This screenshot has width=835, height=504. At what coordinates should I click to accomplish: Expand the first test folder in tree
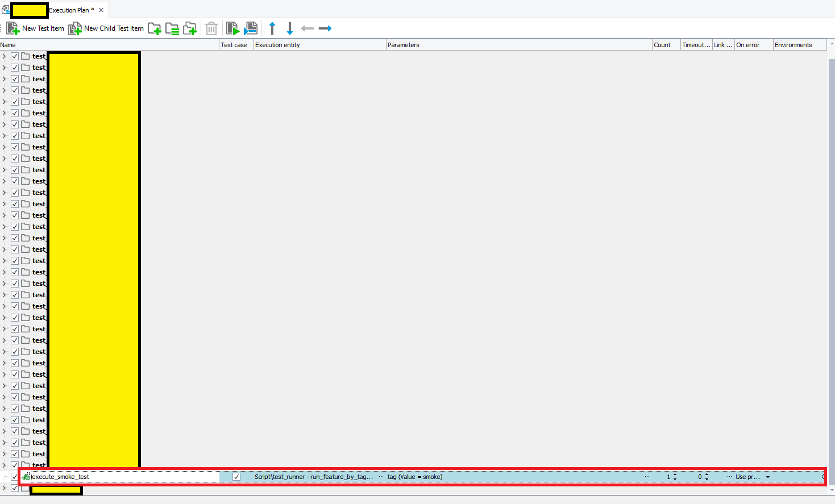(x=5, y=56)
